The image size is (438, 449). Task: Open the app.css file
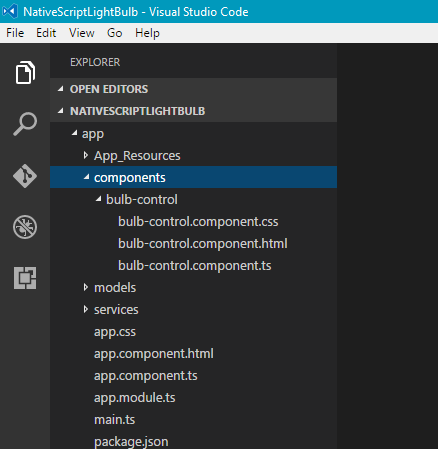click(115, 332)
